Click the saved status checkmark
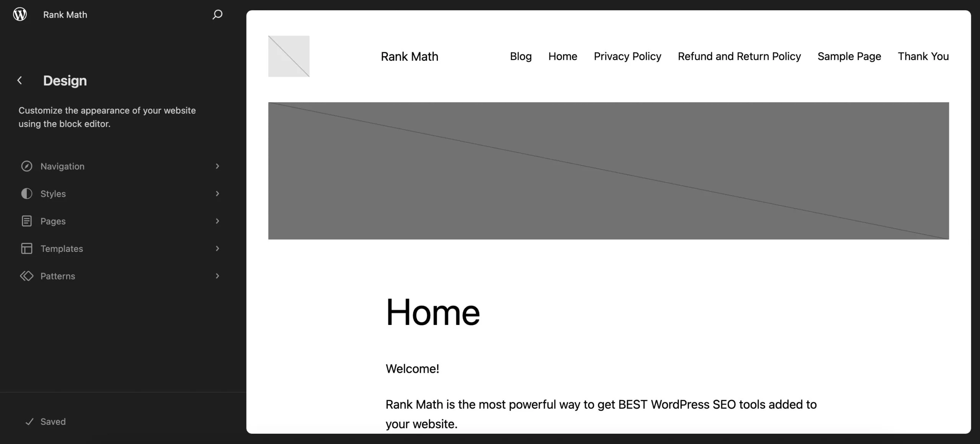The width and height of the screenshot is (980, 444). 29,421
